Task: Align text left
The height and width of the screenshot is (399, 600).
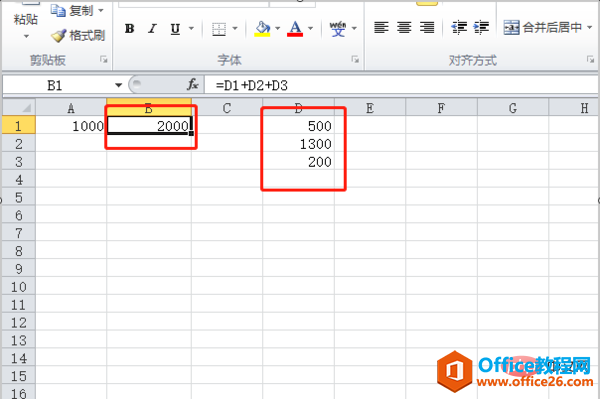Action: (381, 28)
